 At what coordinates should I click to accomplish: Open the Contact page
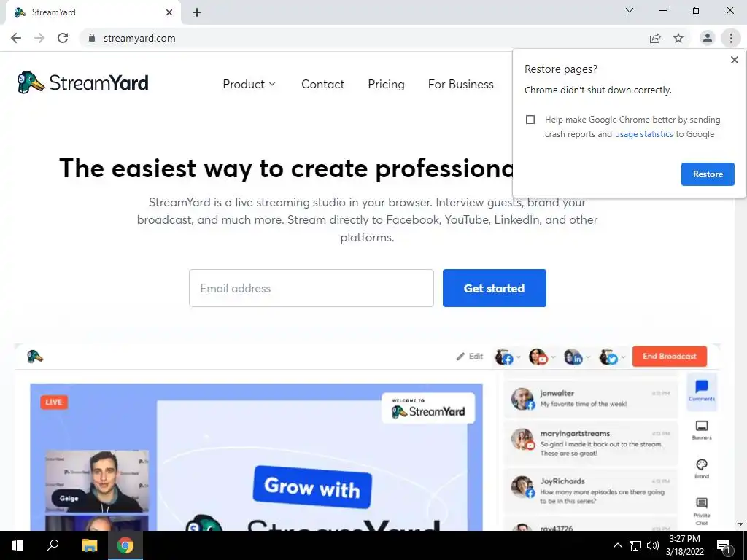322,85
